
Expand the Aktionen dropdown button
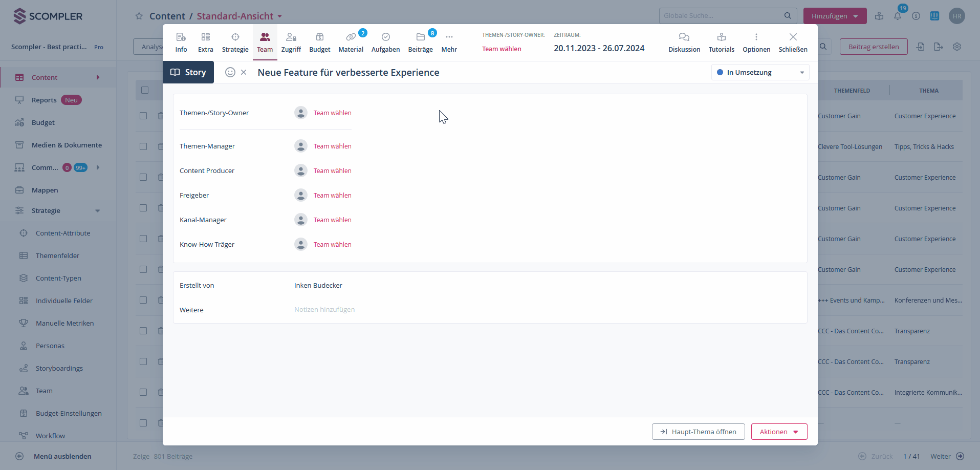(778, 432)
